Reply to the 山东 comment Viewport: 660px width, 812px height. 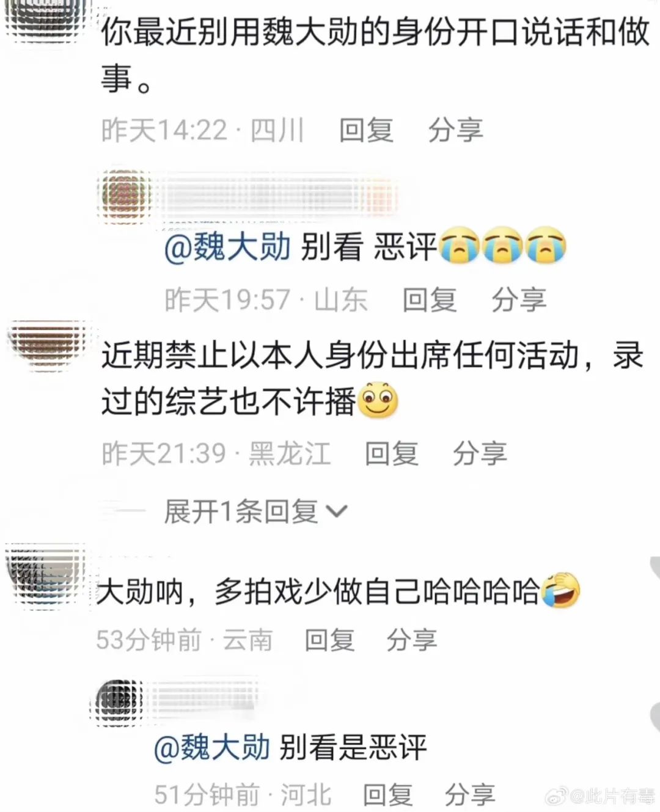coord(429,299)
